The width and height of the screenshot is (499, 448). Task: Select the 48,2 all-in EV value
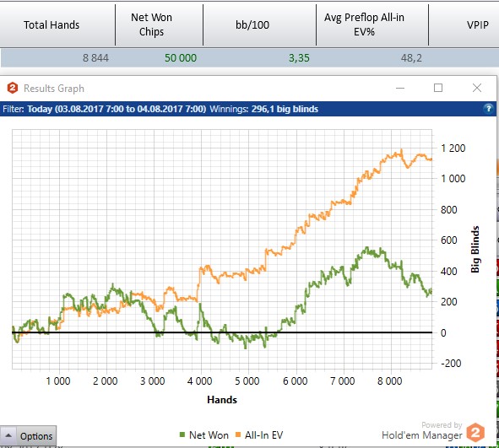point(411,58)
